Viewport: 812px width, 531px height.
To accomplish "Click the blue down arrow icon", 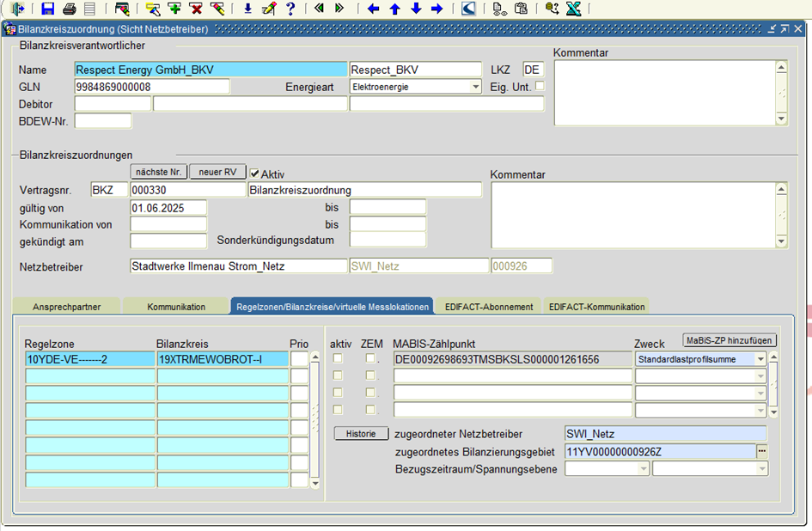I will point(416,9).
